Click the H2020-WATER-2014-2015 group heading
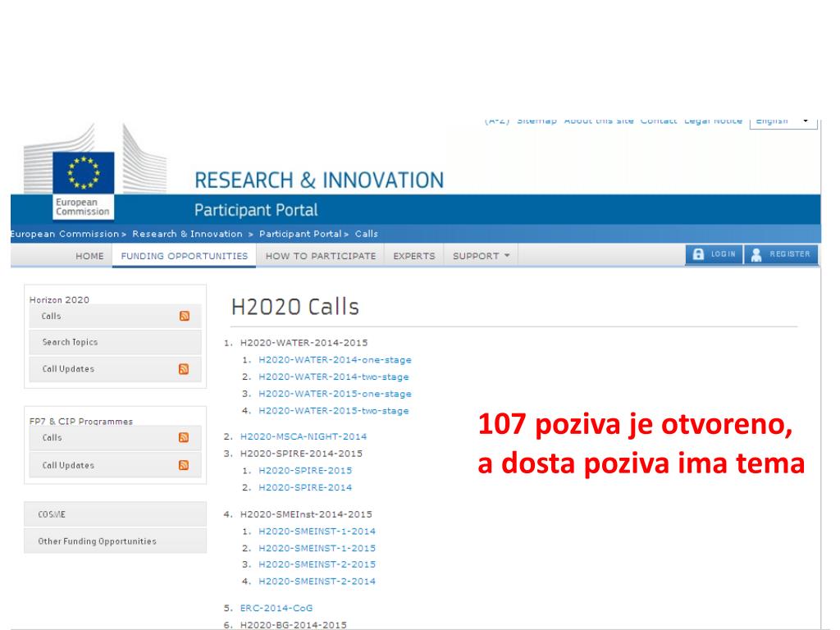Image resolution: width=840 pixels, height=630 pixels. pyautogui.click(x=304, y=343)
